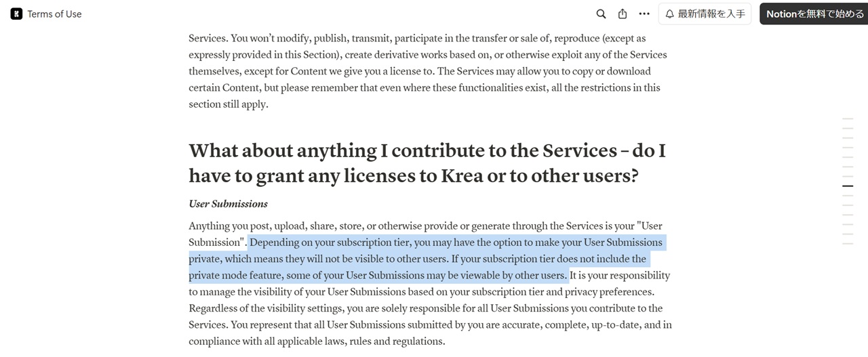Click the dark active table-of-contents marker
Viewport: 868px width, 357px height.
pyautogui.click(x=848, y=186)
